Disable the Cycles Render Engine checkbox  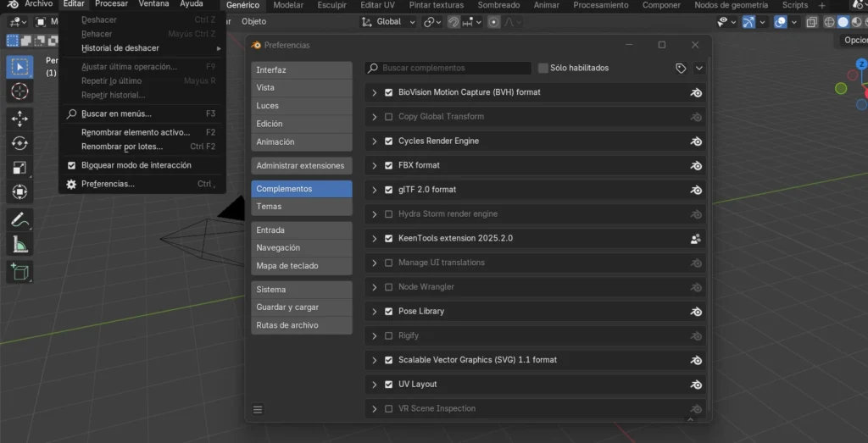[x=388, y=141]
